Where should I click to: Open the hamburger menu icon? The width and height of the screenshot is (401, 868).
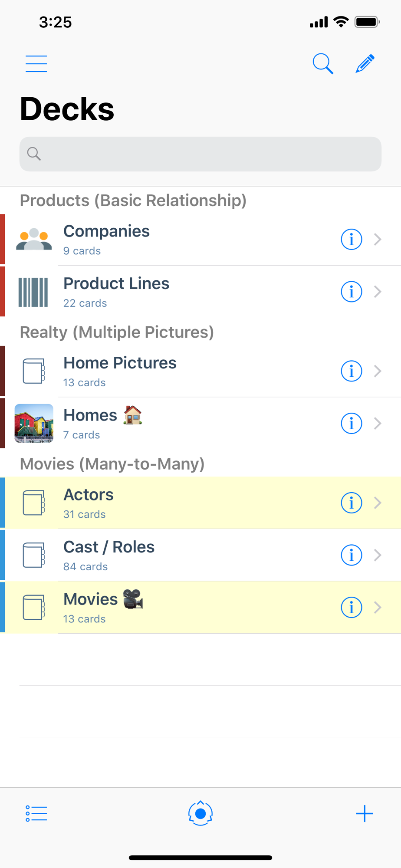pos(36,64)
